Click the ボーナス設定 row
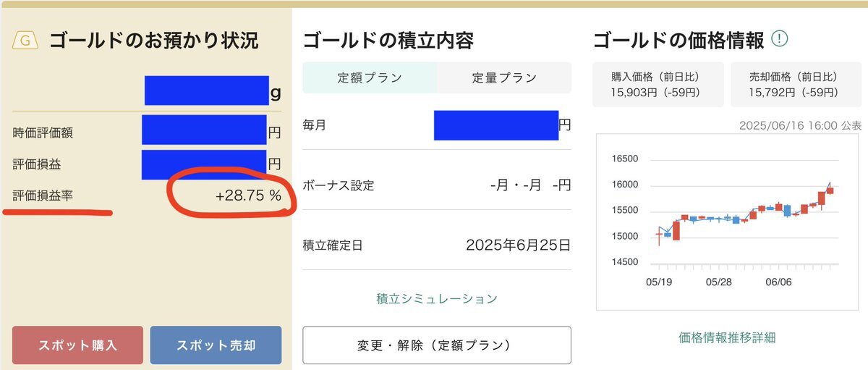Screen dimensions: 868x370 (437, 185)
